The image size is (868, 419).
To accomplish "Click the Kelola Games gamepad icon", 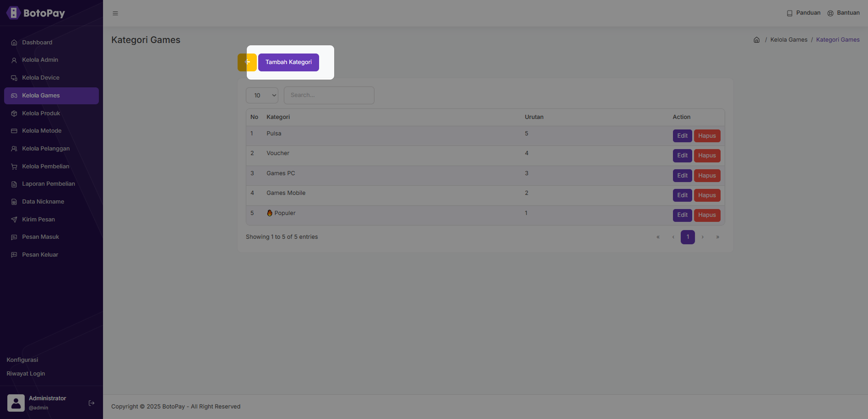I will 14,96.
